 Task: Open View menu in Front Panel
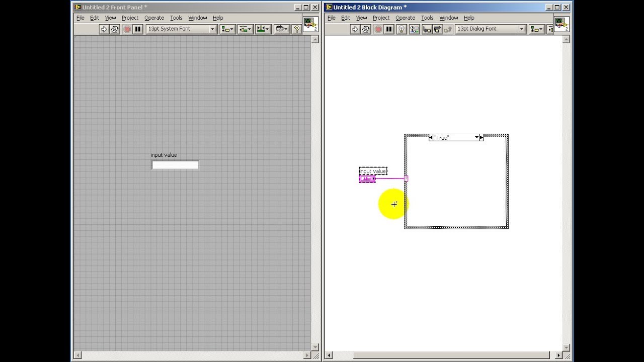[111, 18]
